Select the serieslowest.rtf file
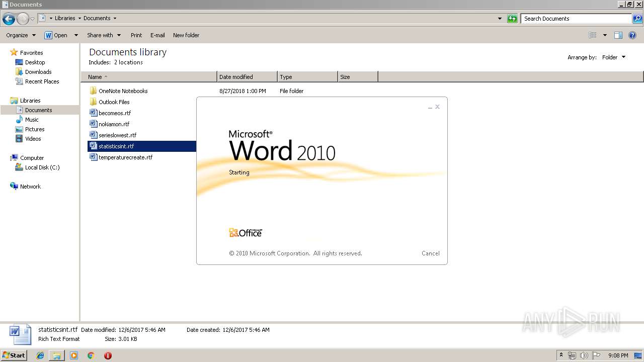The width and height of the screenshot is (644, 362). pyautogui.click(x=117, y=135)
